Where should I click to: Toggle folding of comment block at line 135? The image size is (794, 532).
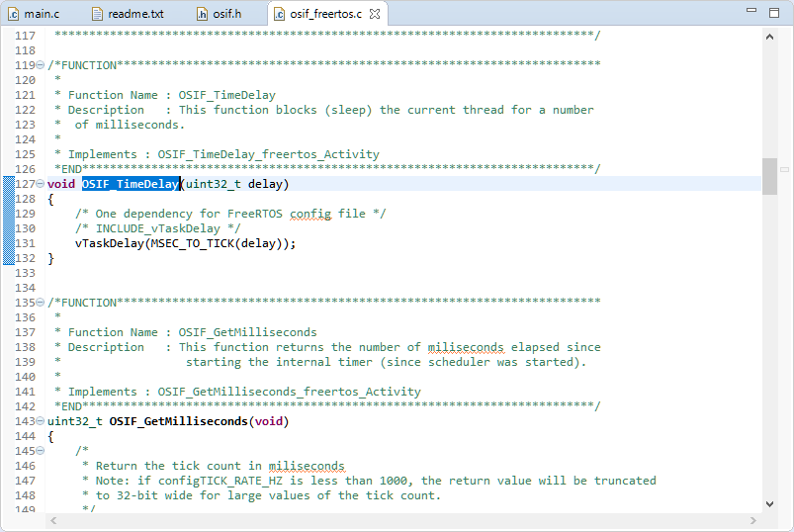(41, 303)
